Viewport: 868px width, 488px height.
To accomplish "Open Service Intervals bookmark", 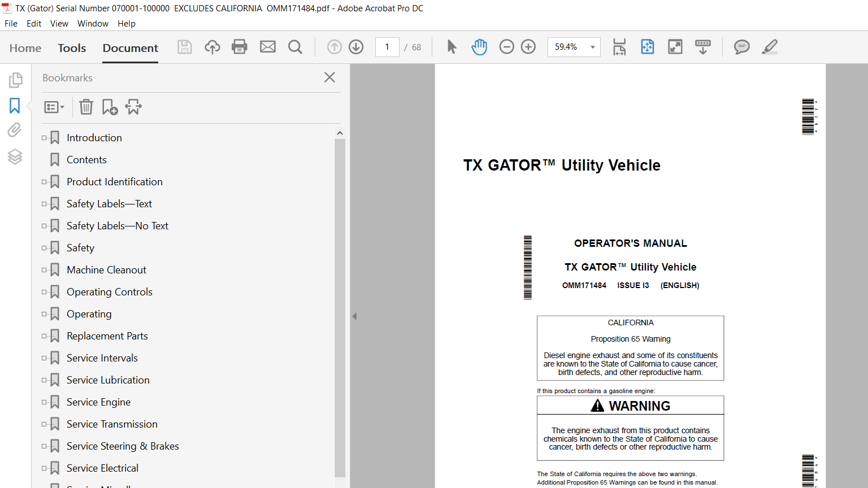I will click(x=102, y=358).
